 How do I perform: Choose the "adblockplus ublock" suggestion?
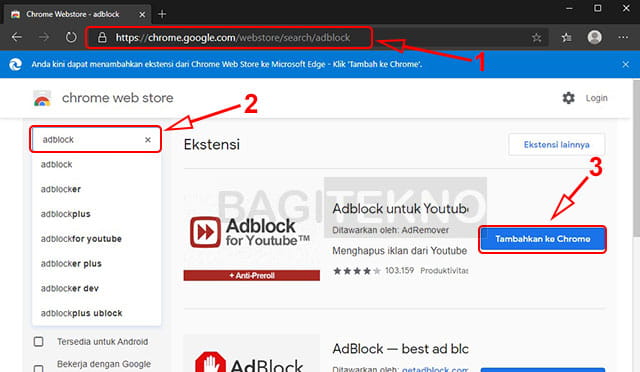(x=96, y=313)
